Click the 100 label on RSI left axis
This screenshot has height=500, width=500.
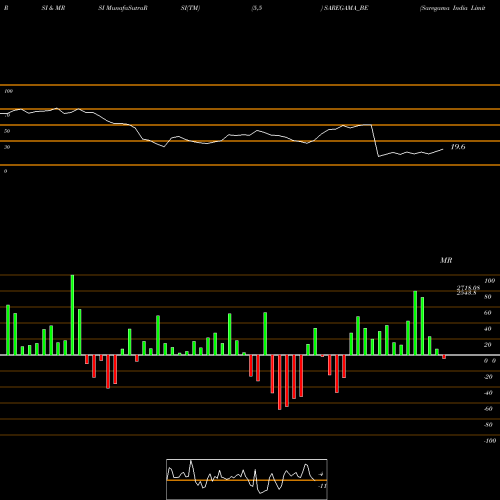[8, 91]
